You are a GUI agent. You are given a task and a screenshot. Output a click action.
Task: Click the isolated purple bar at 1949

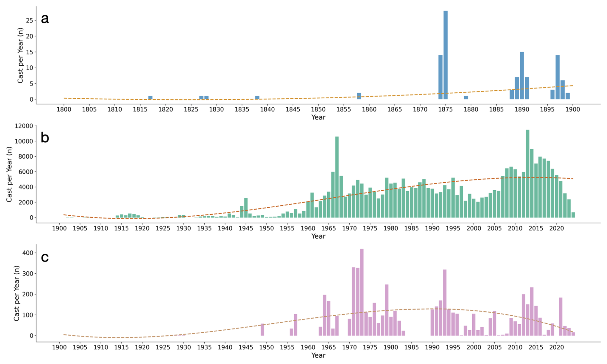coord(262,329)
